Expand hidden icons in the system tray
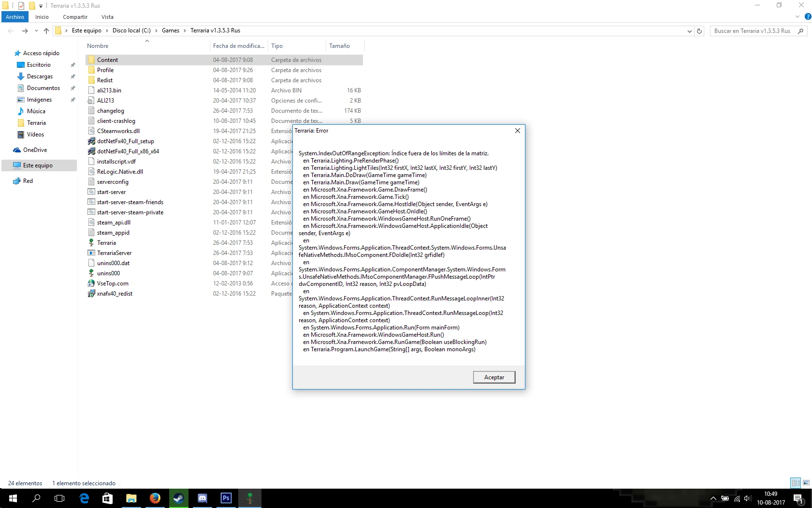812x508 pixels. [x=712, y=500]
